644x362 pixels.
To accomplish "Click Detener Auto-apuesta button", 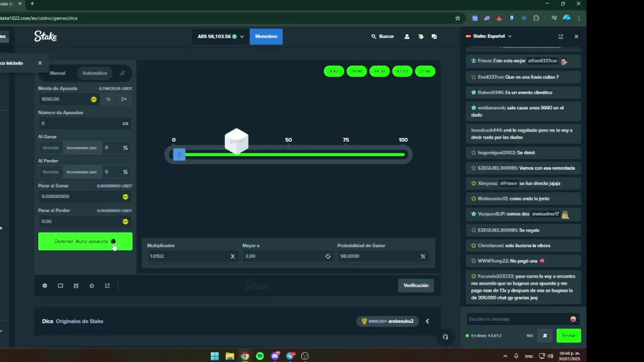I will pyautogui.click(x=85, y=241).
